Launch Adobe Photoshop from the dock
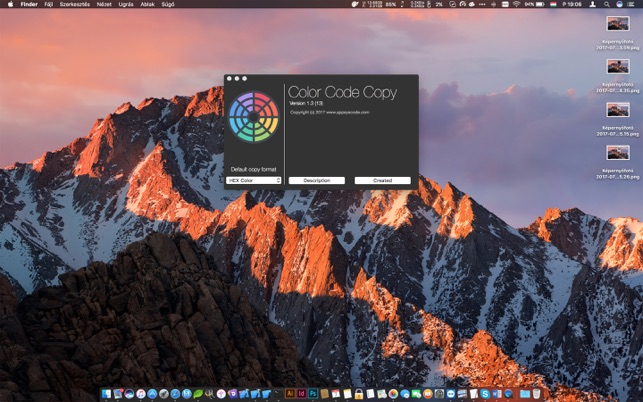643x402 pixels. (x=313, y=394)
